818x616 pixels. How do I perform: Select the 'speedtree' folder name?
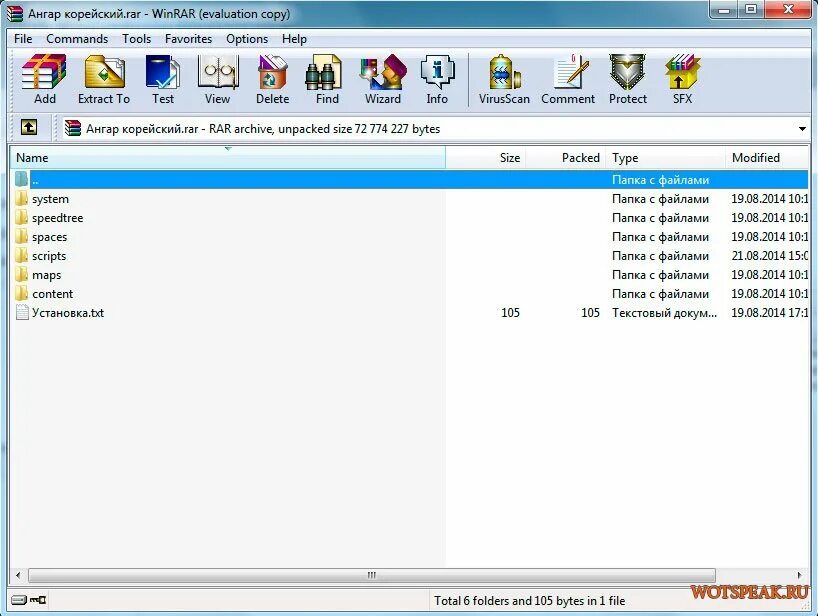coord(57,218)
